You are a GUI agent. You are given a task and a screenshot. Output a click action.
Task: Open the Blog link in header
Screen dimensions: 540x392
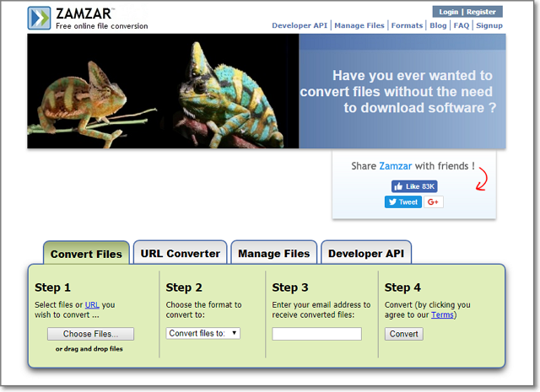coord(438,26)
